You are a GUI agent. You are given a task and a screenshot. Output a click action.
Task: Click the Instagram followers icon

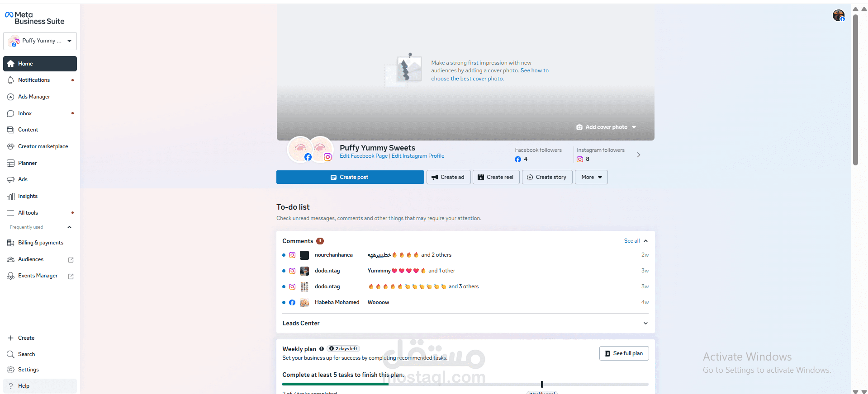tap(580, 159)
